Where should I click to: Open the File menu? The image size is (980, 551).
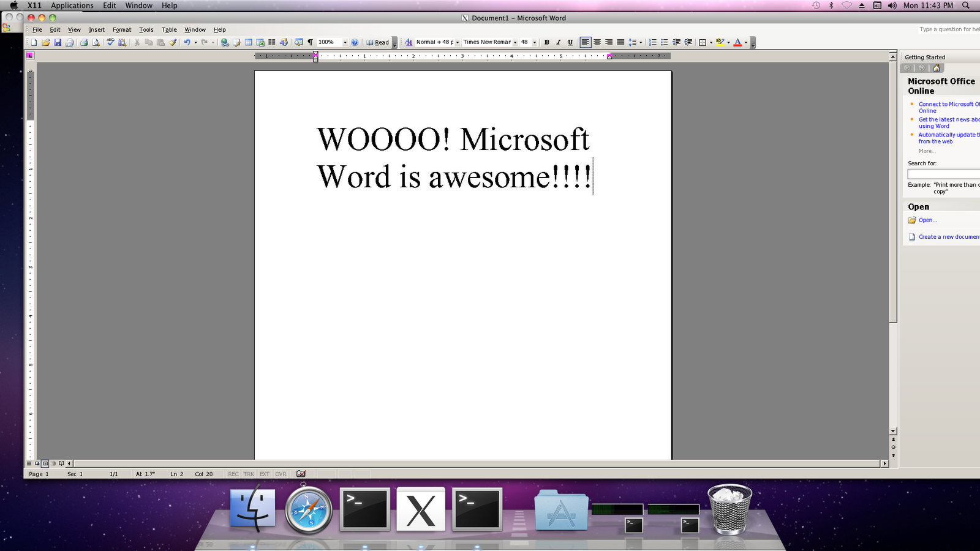pos(37,29)
